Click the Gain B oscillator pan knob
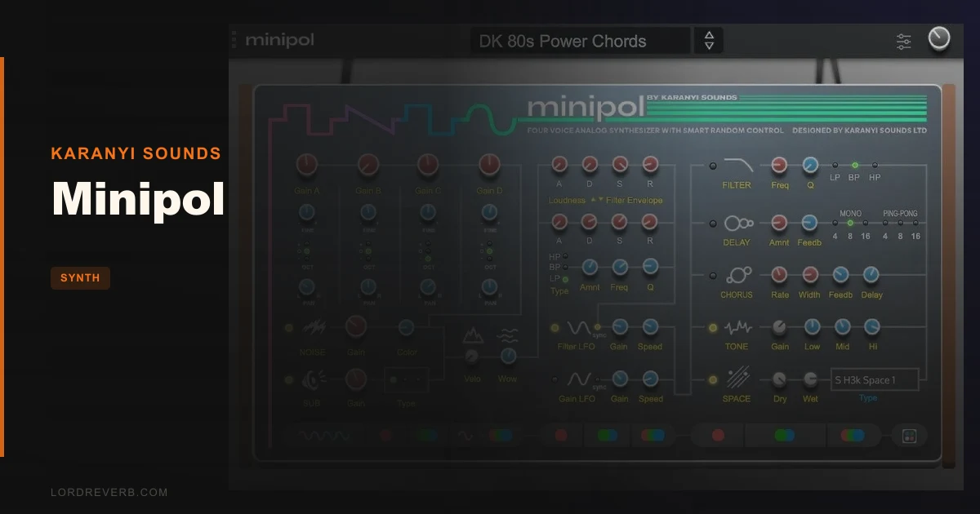The width and height of the screenshot is (980, 514). (x=367, y=287)
